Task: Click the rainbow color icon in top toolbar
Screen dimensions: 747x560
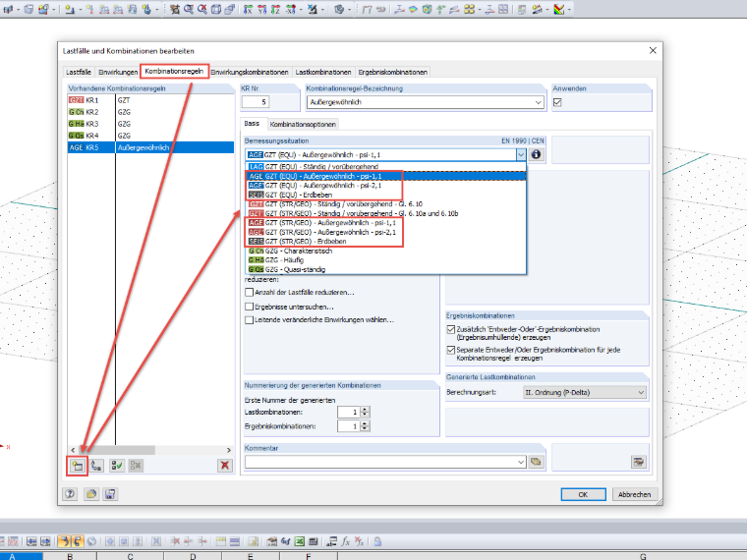Action: (559, 9)
